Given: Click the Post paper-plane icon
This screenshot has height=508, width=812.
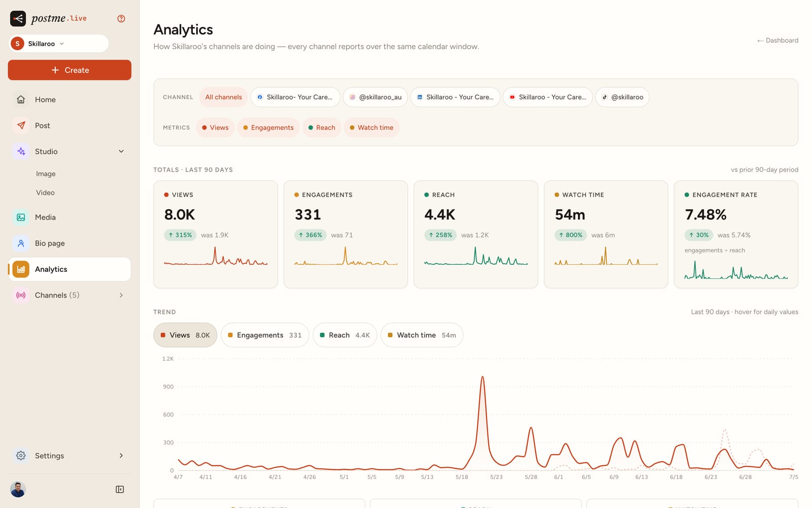Looking at the screenshot, I should point(21,125).
